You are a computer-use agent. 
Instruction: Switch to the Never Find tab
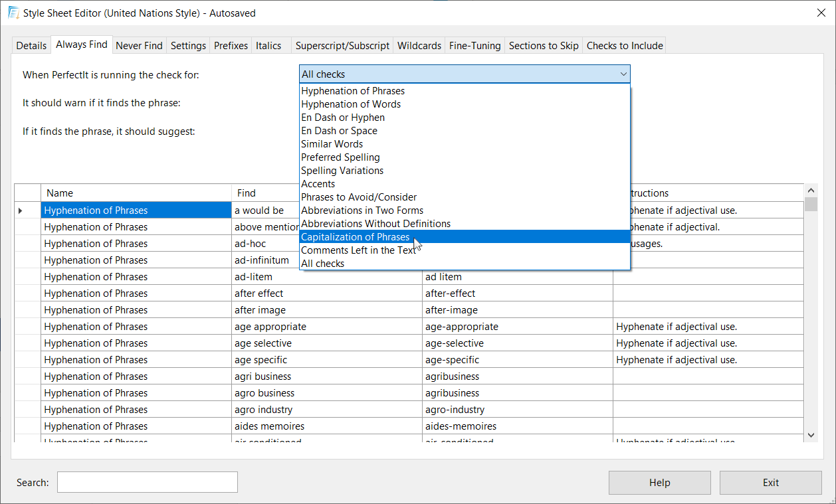[139, 46]
